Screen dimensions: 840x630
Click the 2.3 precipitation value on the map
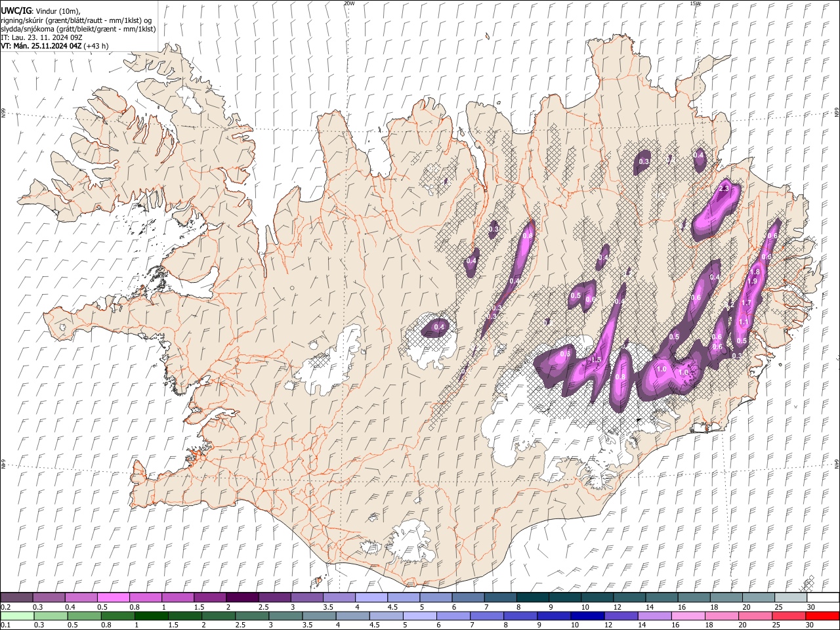[724, 188]
